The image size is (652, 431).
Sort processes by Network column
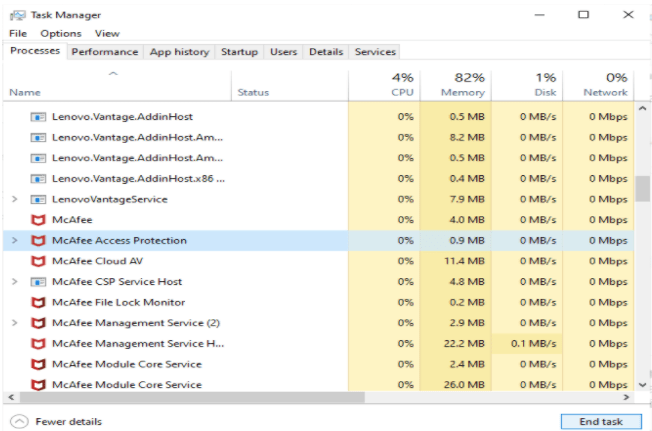click(598, 86)
